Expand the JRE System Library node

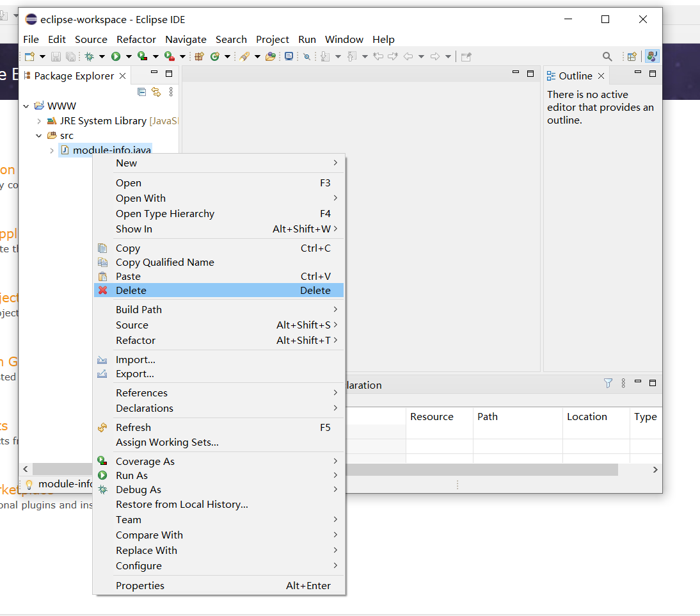39,121
